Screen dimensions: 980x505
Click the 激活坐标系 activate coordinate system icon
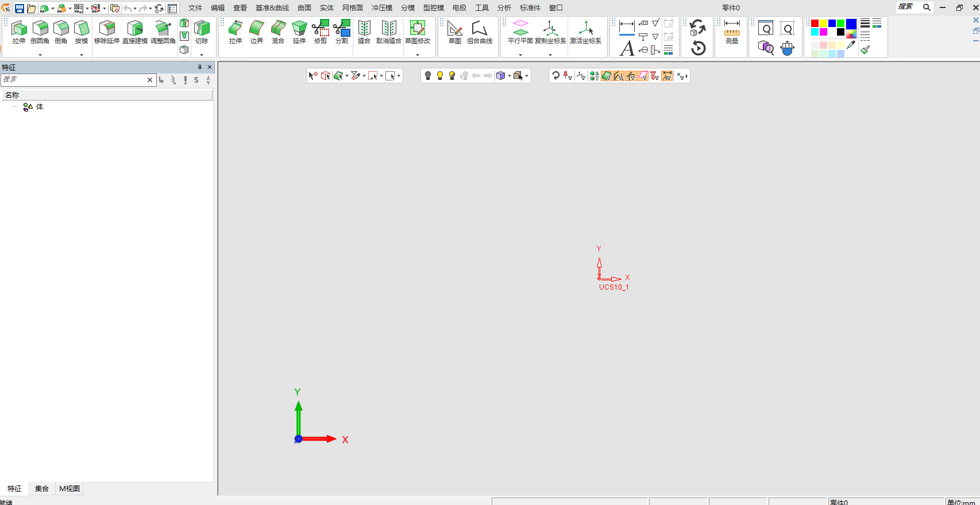(585, 32)
